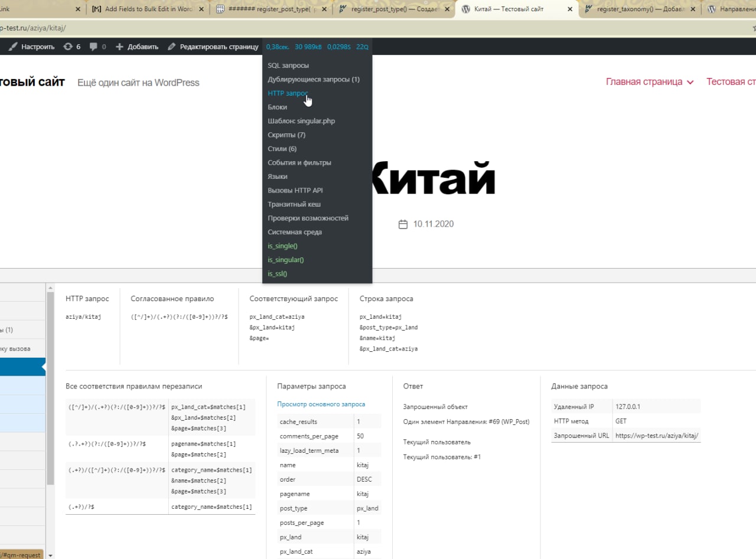Click Текущий пользователь: #1 text
This screenshot has width=756, height=559.
(442, 457)
